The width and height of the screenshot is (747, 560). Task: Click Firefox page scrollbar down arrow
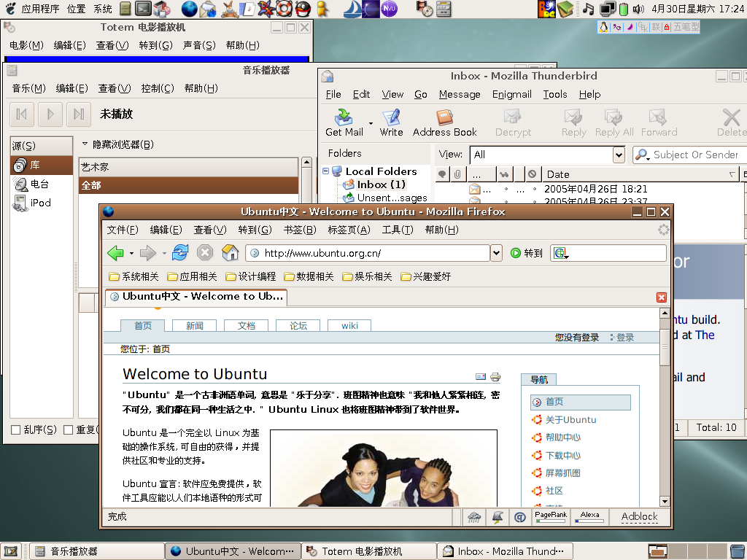[664, 501]
